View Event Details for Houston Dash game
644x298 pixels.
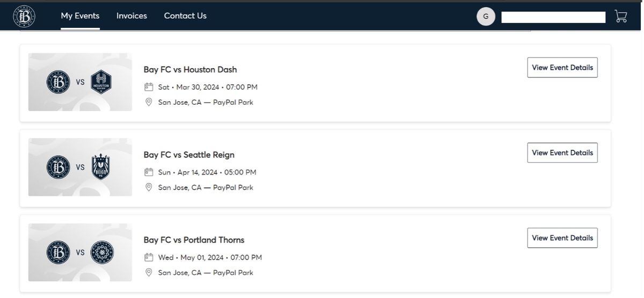pos(562,68)
